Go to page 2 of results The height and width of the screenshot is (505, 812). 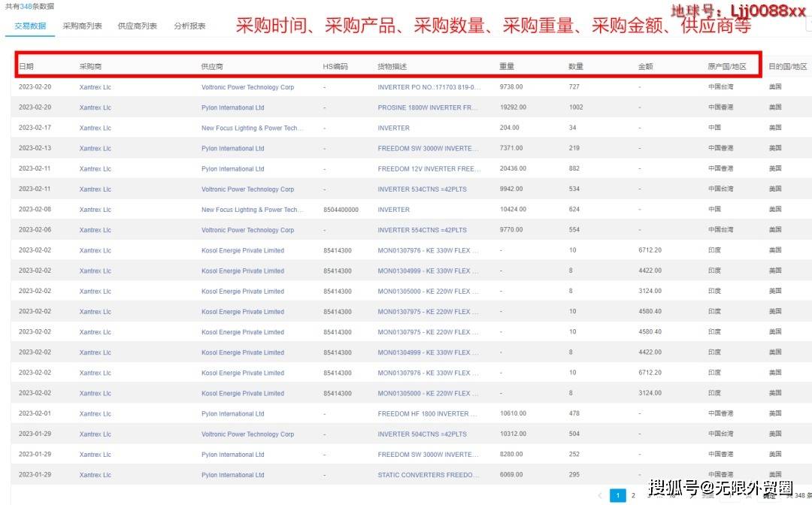tap(633, 495)
